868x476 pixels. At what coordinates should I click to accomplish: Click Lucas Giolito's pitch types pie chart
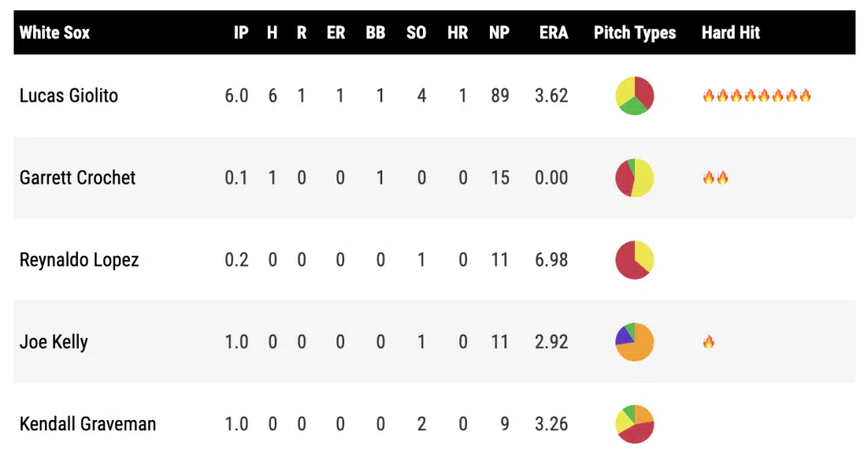click(x=634, y=96)
